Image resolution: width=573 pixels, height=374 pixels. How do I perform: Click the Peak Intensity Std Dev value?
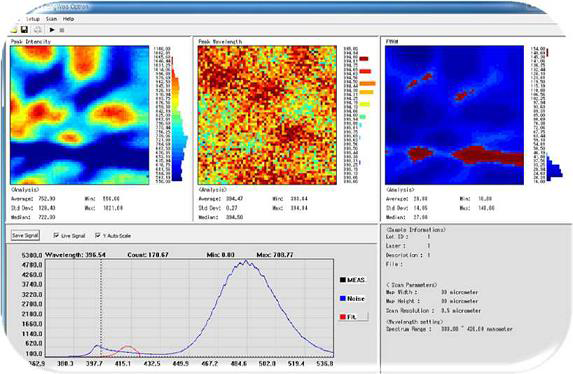pyautogui.click(x=47, y=208)
